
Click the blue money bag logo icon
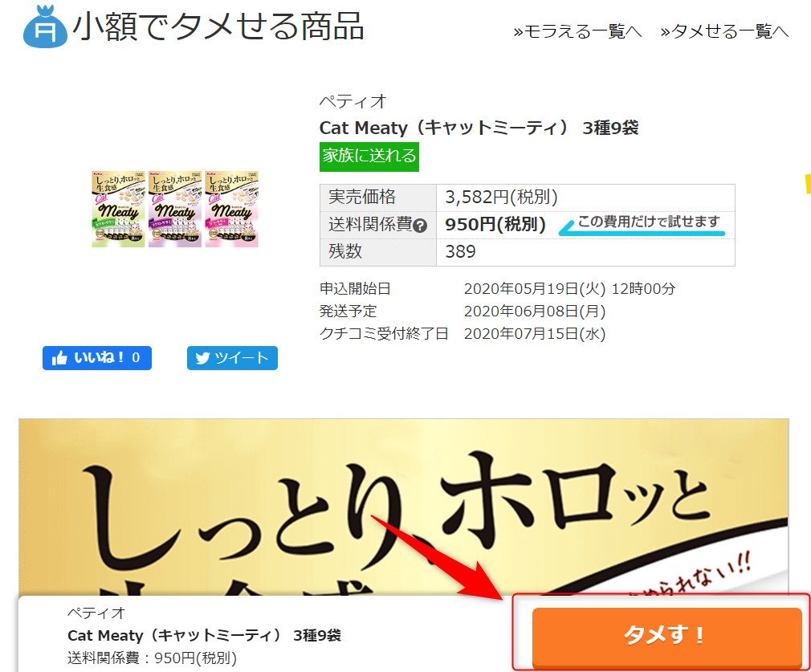pos(45,27)
